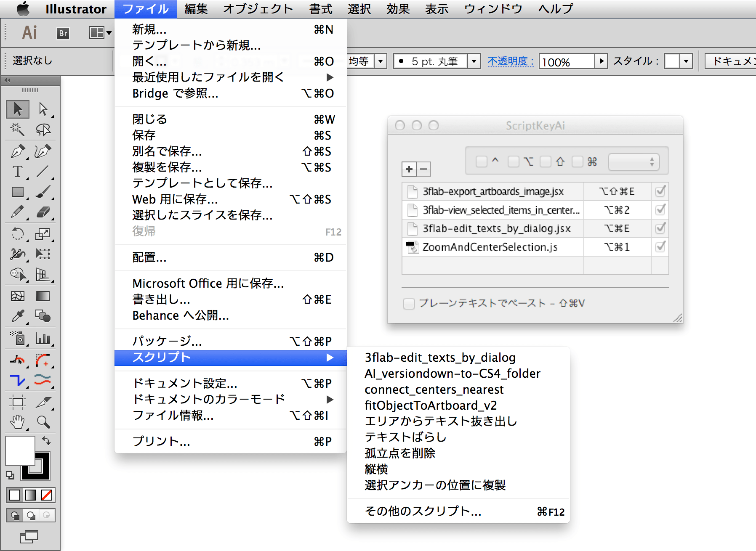The height and width of the screenshot is (551, 756).
Task: Open the key popup in ScriptKeyAi
Action: [634, 162]
